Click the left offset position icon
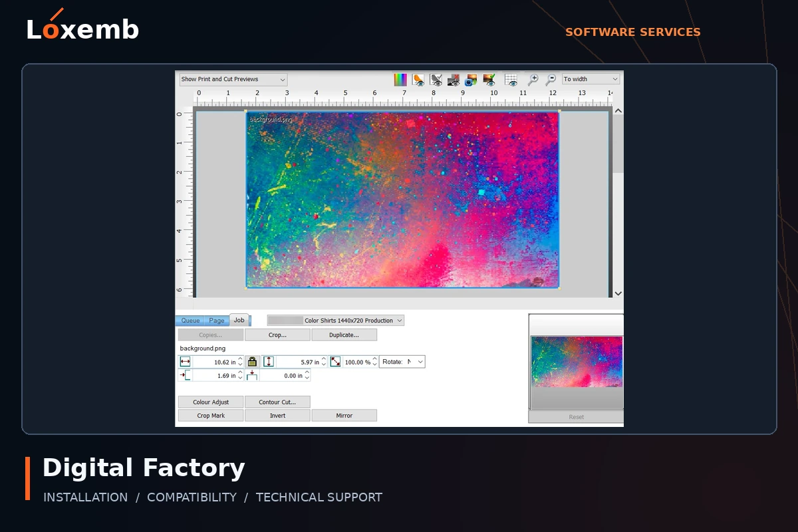Screen dimensions: 798x532 tap(185, 376)
